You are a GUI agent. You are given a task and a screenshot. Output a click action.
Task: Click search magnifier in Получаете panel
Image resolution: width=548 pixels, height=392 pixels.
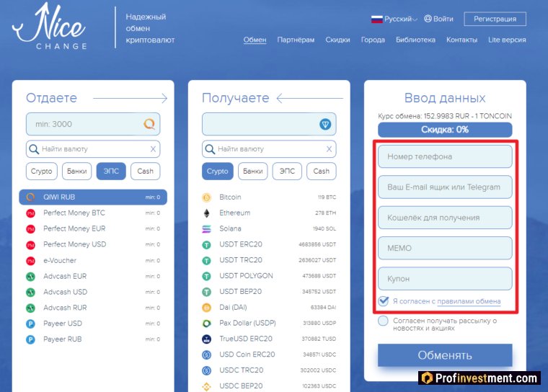click(210, 149)
